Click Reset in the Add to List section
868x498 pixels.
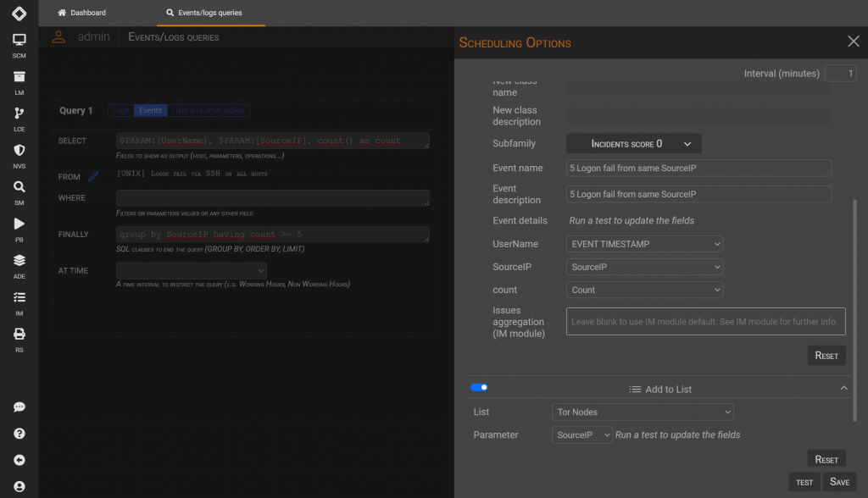click(826, 459)
